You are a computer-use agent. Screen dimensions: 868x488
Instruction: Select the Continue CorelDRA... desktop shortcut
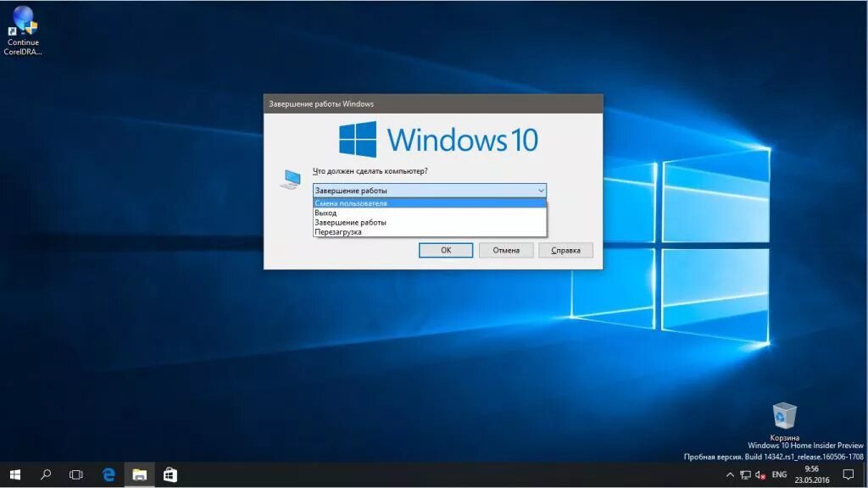pos(23,31)
